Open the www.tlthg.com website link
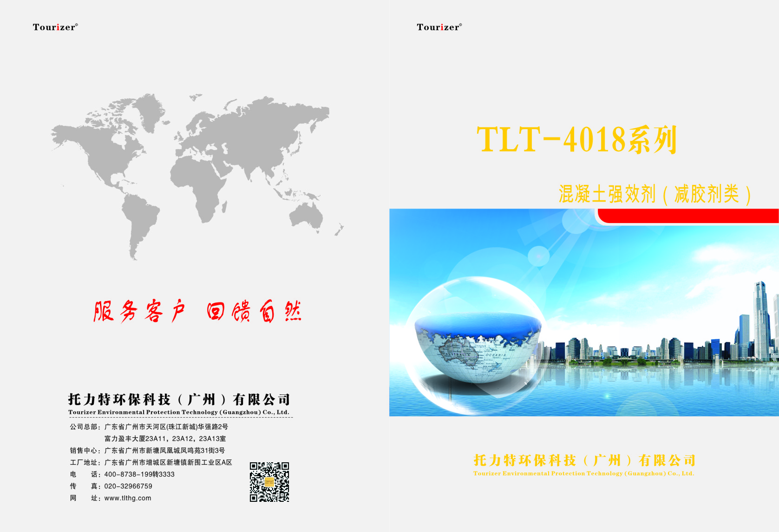The height and width of the screenshot is (532, 779). point(128,498)
